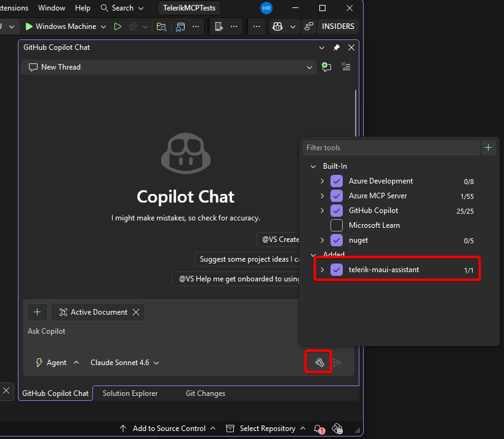Open the Agent mode selector
Screen dimensions: 504x439
(57, 363)
